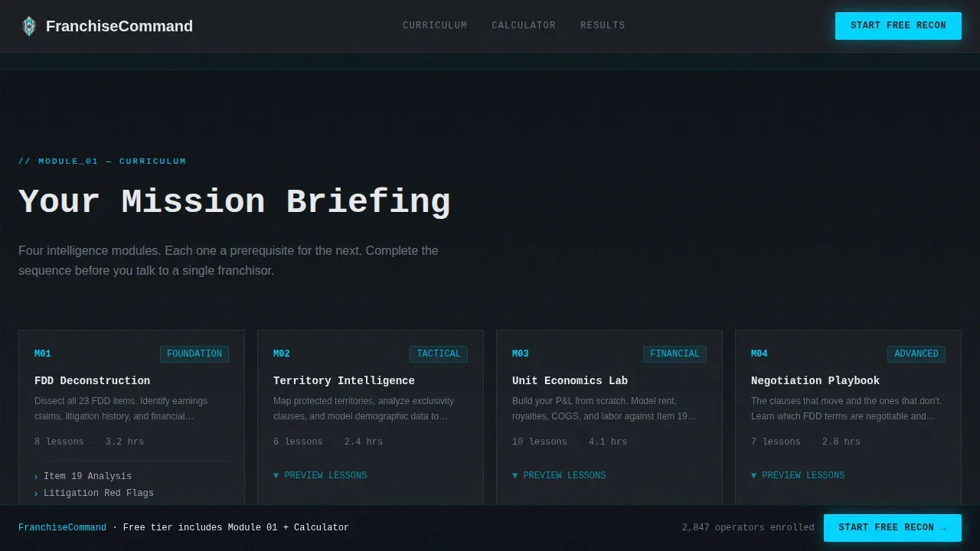The width and height of the screenshot is (980, 551).
Task: Click the M02 module code
Action: pos(282,354)
